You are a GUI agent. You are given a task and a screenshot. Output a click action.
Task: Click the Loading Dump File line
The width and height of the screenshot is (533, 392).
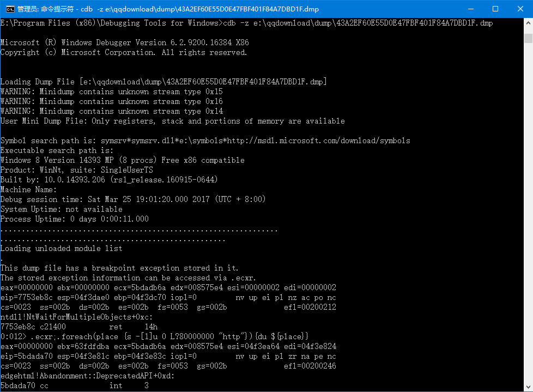pos(163,82)
